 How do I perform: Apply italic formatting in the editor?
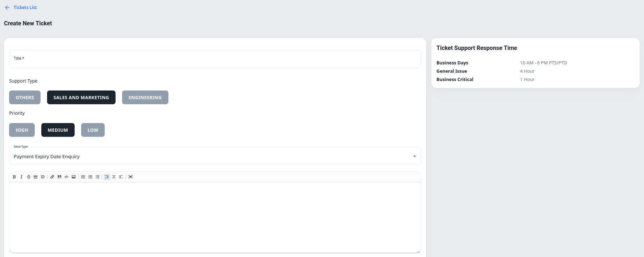21,177
